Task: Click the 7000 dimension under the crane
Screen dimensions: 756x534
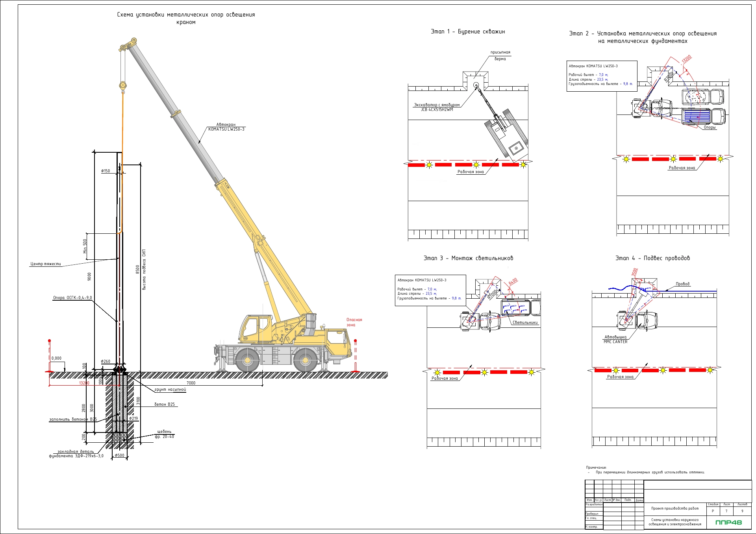Action: 191,383
